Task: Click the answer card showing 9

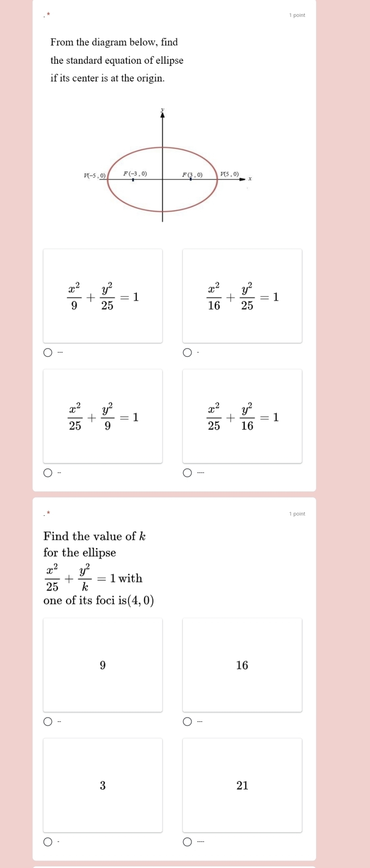Action: [103, 665]
